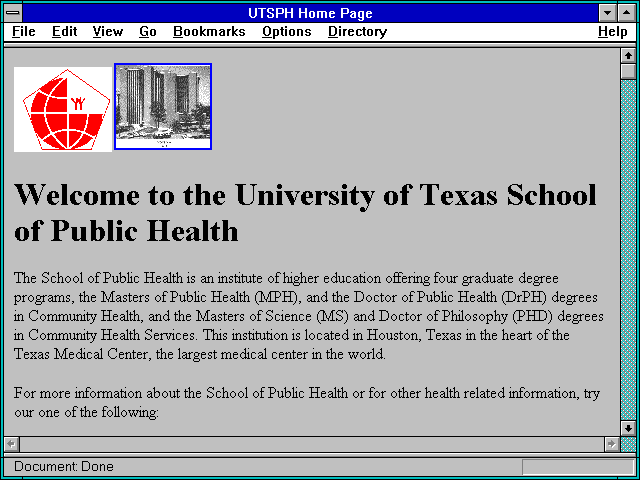Viewport: 640px width, 480px height.
Task: Click the red globe pentagon logo
Action: coord(63,109)
